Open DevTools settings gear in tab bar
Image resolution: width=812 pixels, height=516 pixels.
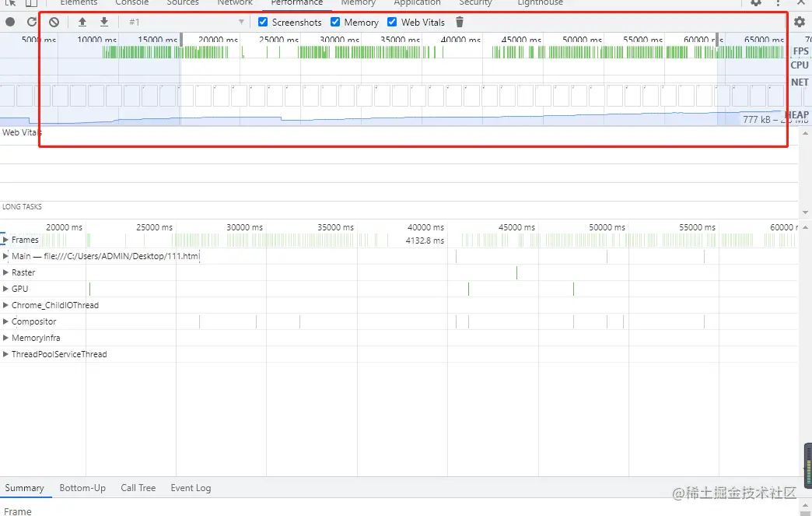756,2
